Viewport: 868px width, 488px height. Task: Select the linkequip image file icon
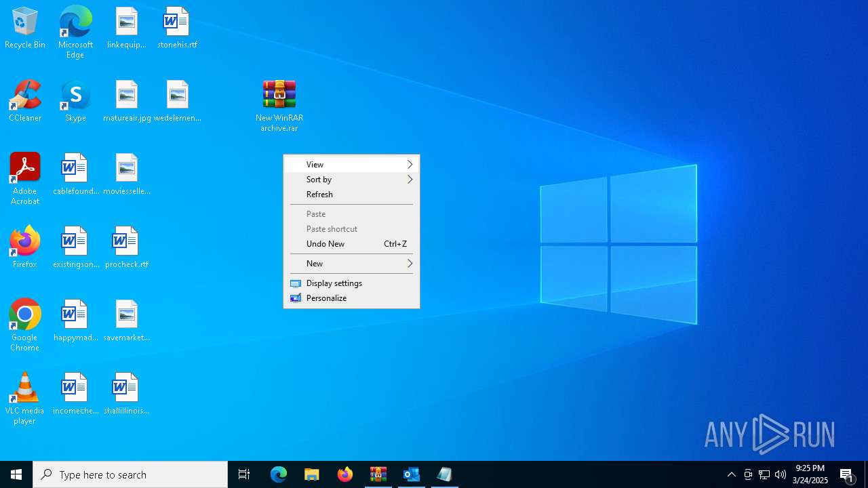(x=126, y=28)
